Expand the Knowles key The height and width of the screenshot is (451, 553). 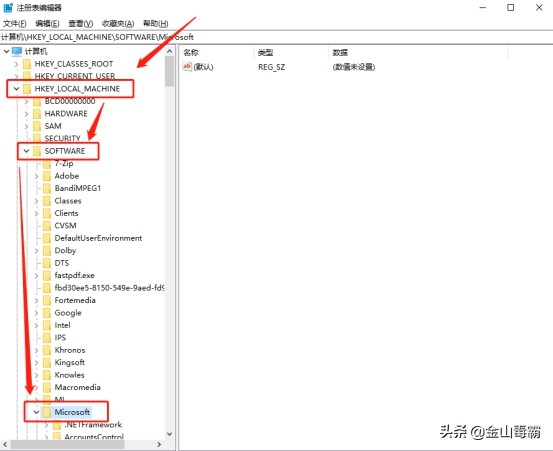point(36,375)
